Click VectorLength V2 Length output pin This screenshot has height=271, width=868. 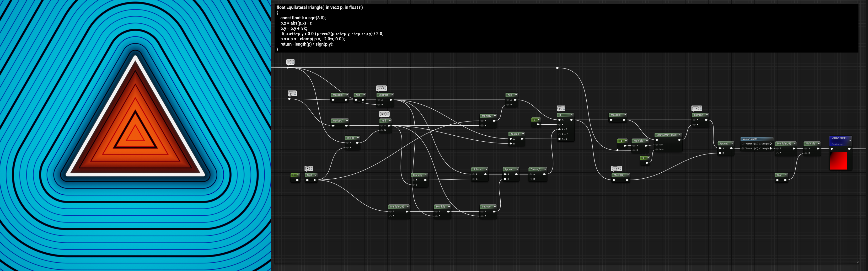771,149
